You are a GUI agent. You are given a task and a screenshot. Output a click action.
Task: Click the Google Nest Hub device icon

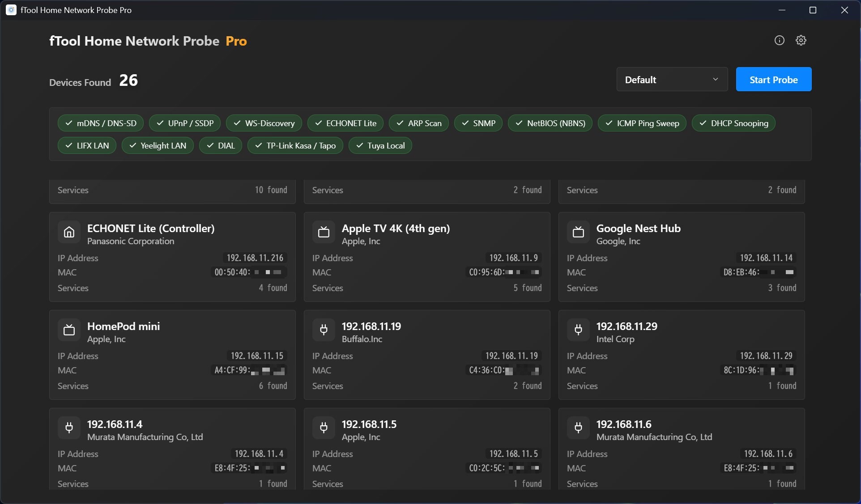point(578,232)
